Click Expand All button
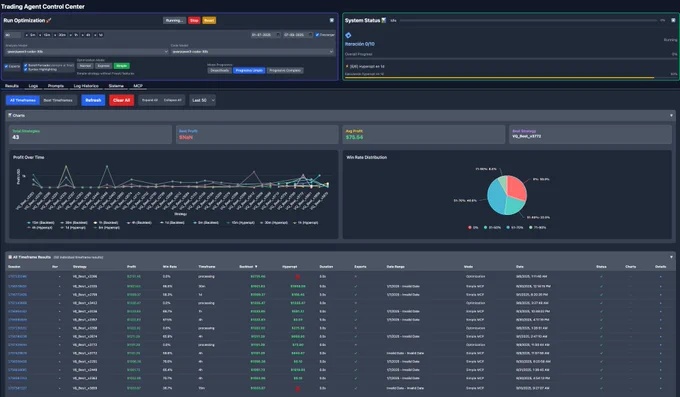680x397 pixels. (x=150, y=100)
